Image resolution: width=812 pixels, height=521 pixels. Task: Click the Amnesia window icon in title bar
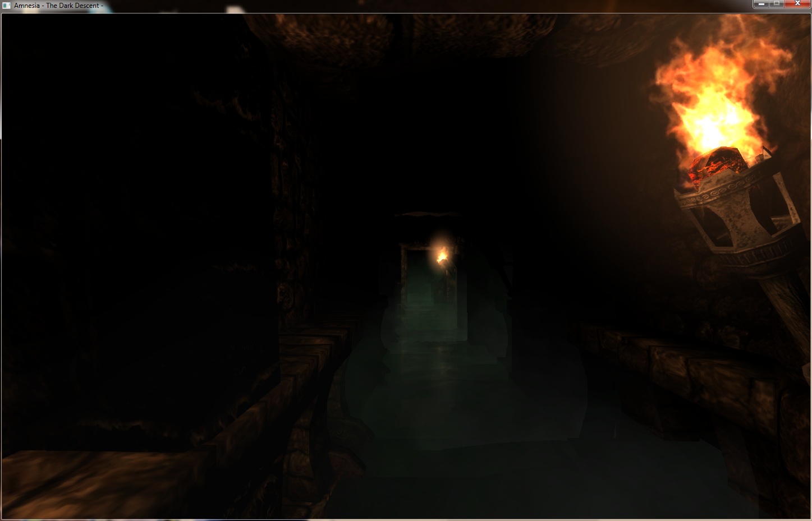coord(7,6)
